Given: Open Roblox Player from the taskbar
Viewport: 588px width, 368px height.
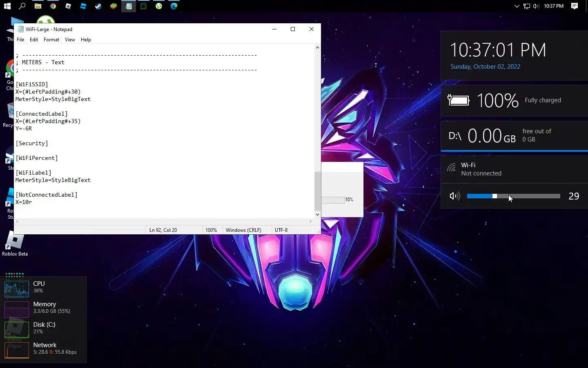Looking at the screenshot, I should [x=68, y=6].
